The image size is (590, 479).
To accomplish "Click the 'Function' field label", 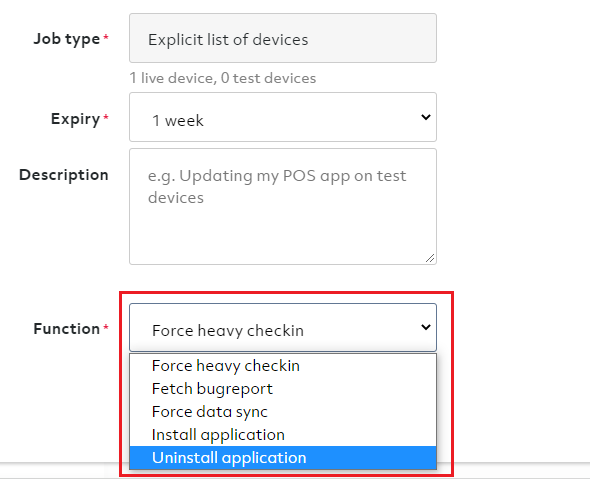I will coord(67,328).
